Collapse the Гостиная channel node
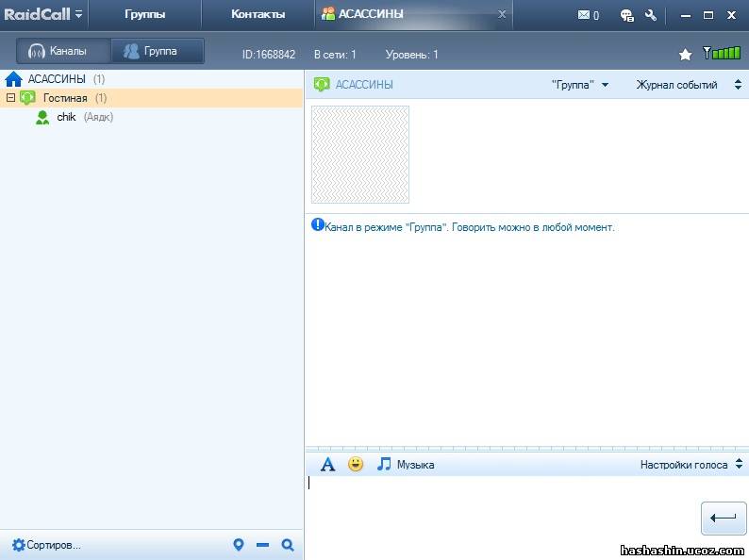The height and width of the screenshot is (560, 749). pyautogui.click(x=10, y=98)
